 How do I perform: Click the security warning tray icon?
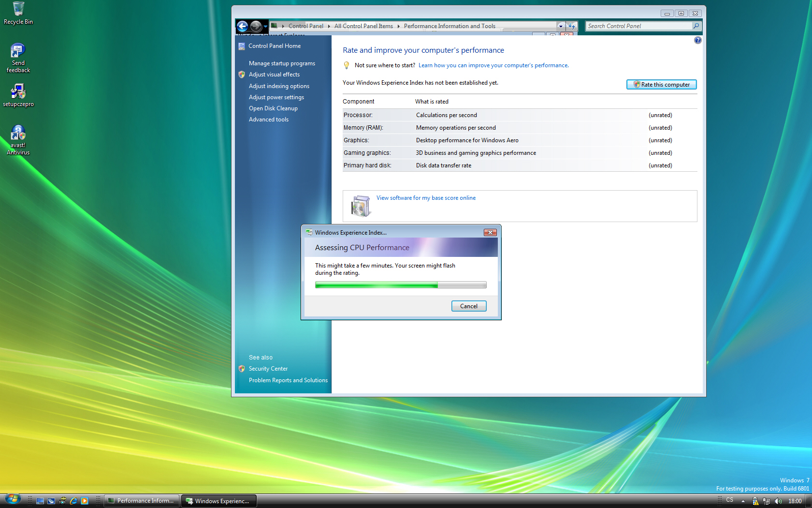coord(755,501)
